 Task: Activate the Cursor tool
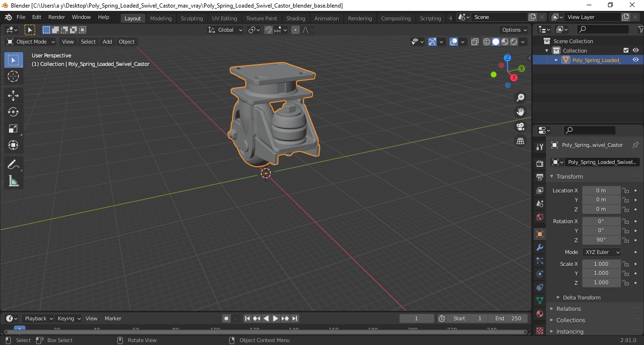pos(13,77)
